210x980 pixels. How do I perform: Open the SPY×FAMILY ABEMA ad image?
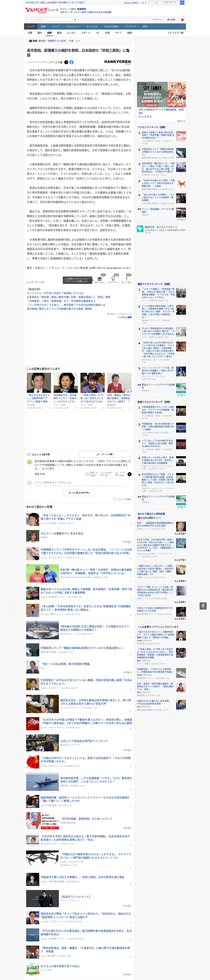(162, 95)
